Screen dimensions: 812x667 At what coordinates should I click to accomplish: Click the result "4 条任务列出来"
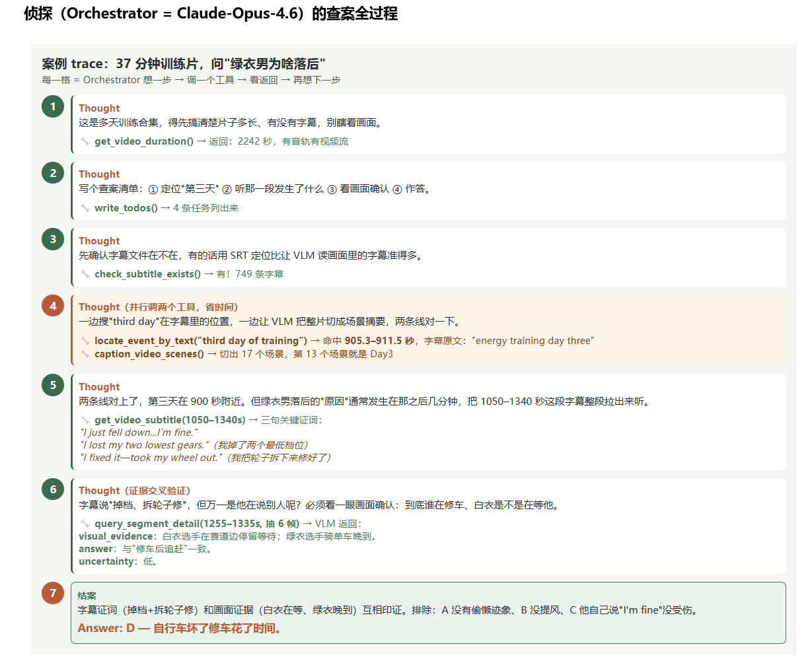(x=206, y=208)
